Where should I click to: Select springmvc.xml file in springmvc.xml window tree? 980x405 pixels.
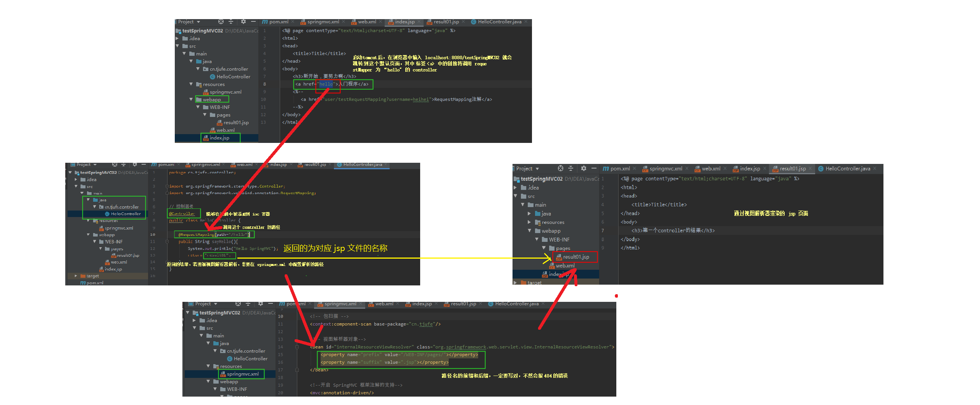click(239, 374)
